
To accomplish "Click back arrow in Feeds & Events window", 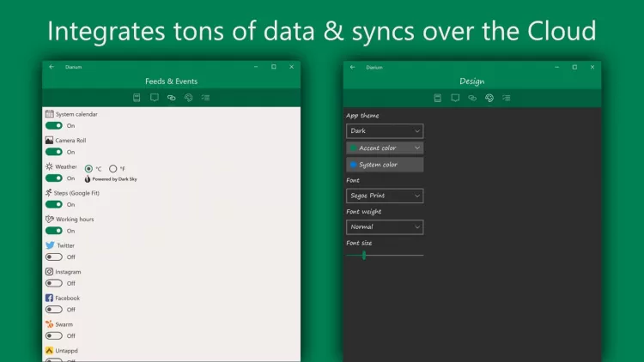I will 52,67.
